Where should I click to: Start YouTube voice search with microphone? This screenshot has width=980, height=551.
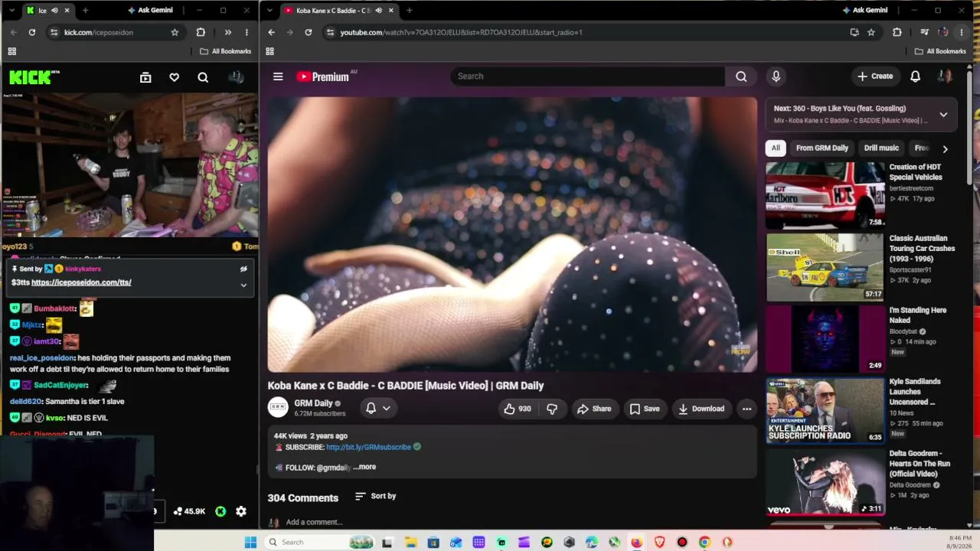click(776, 77)
